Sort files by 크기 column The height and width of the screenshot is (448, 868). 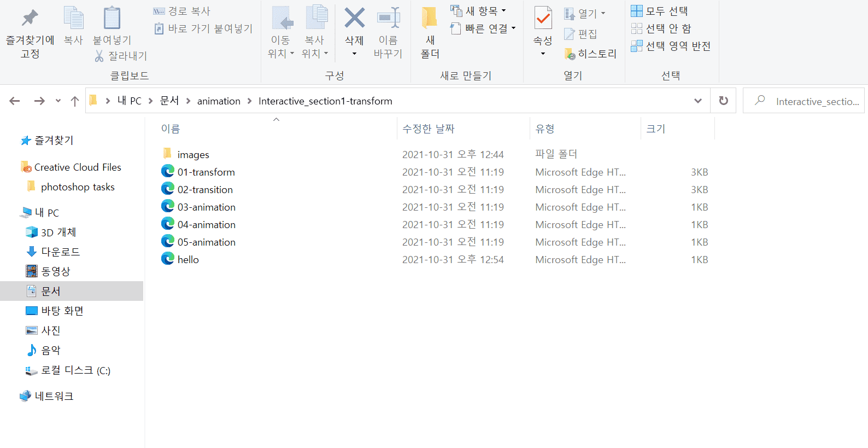656,129
